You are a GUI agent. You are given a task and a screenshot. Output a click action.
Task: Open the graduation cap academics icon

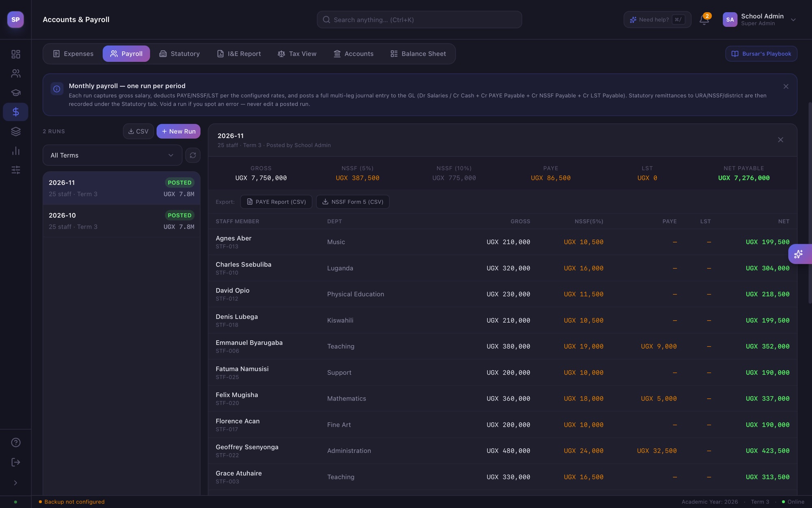(x=15, y=93)
